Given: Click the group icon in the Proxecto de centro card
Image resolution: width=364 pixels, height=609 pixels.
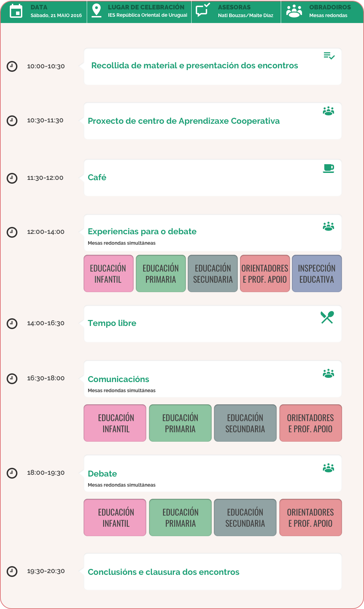Looking at the screenshot, I should pyautogui.click(x=328, y=111).
